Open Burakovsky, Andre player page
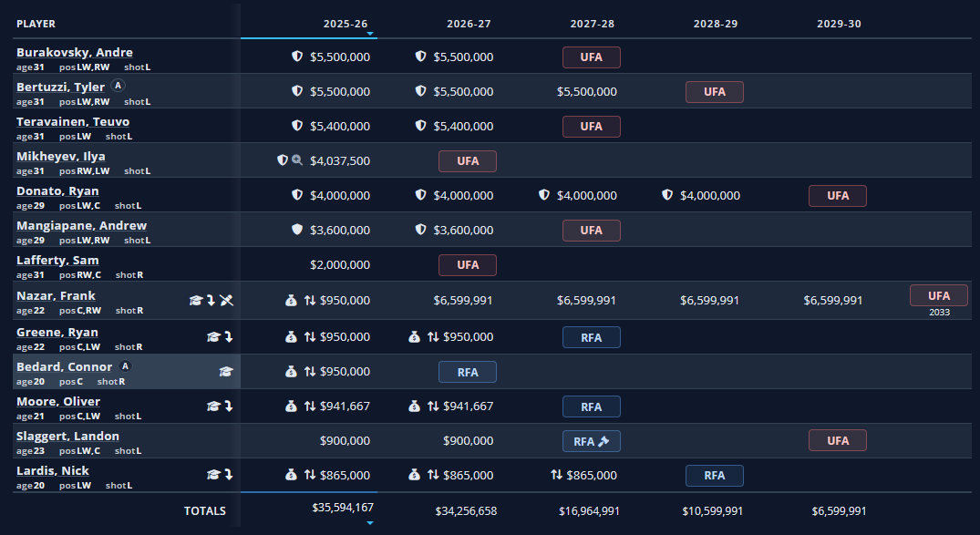The image size is (980, 535). pyautogui.click(x=75, y=53)
